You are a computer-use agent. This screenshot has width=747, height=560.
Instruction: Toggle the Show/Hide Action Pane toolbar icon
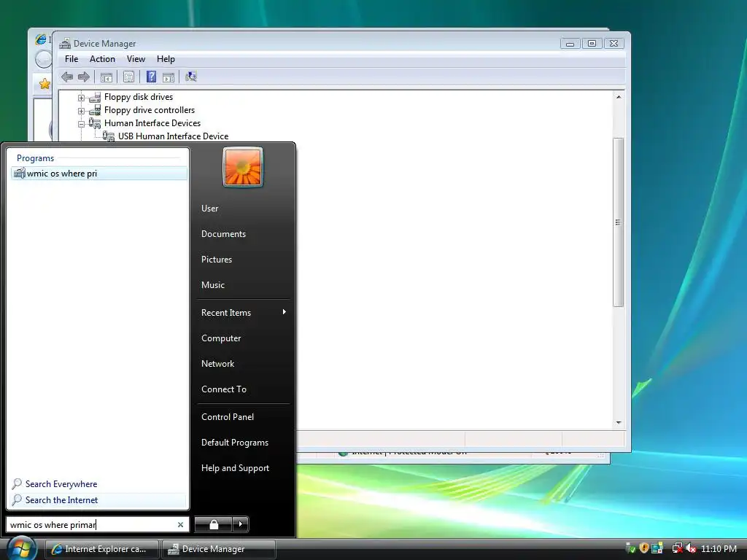click(x=169, y=77)
